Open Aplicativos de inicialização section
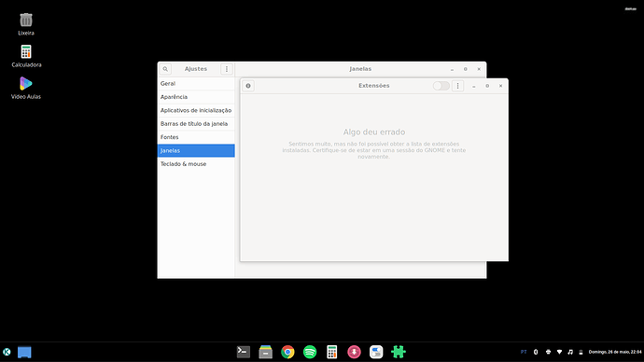 click(196, 110)
